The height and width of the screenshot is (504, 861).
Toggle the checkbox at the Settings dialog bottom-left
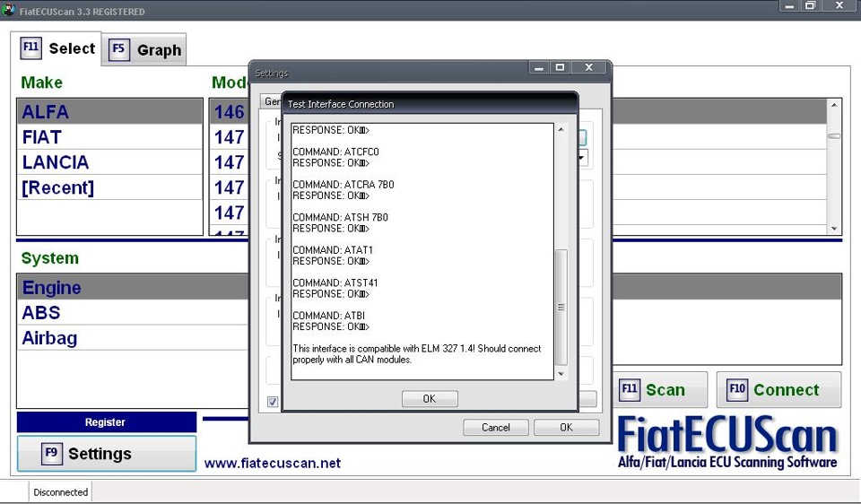[273, 402]
